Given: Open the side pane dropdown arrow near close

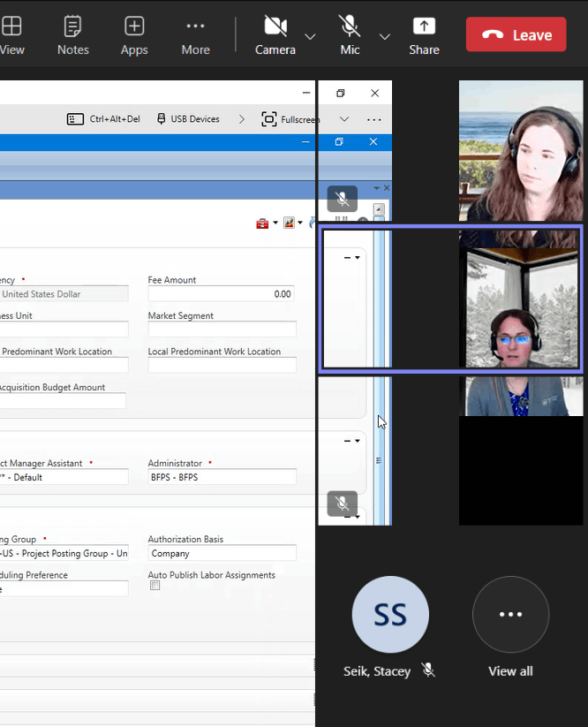Looking at the screenshot, I should [376, 188].
